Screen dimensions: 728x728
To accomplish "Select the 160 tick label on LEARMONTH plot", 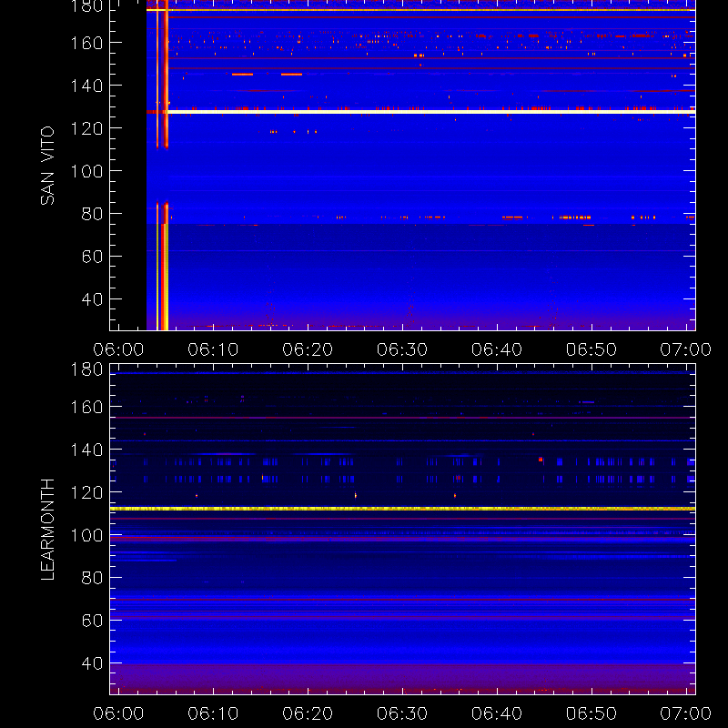I will point(86,407).
